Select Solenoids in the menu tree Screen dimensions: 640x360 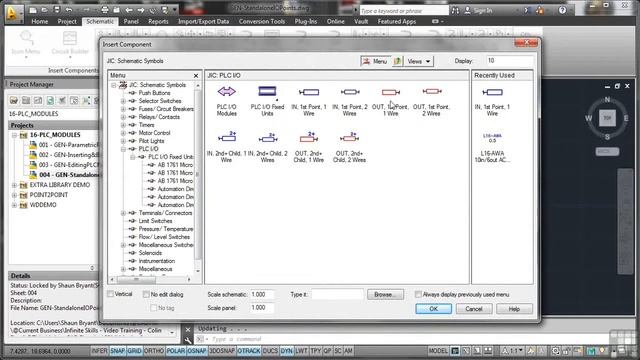[x=150, y=253]
